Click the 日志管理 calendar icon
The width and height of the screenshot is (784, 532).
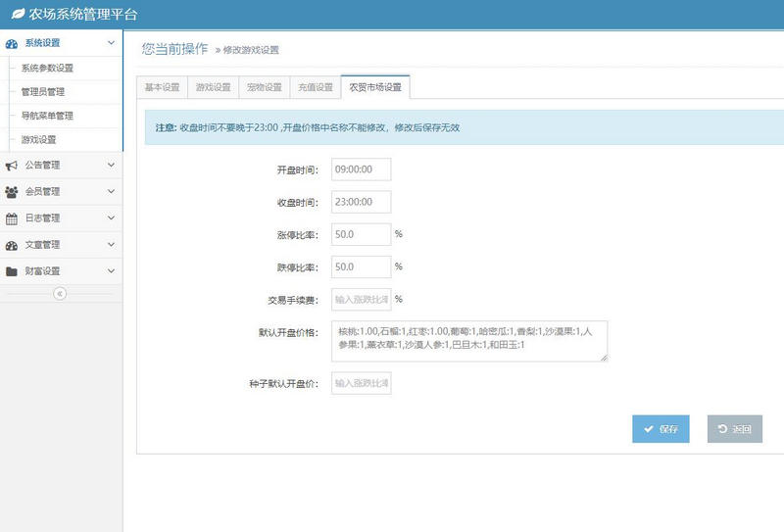(12, 218)
